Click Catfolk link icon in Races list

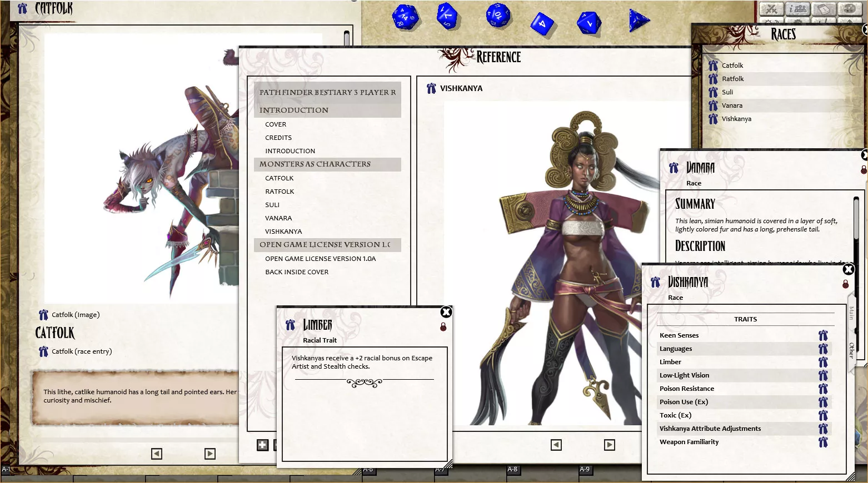(x=714, y=66)
